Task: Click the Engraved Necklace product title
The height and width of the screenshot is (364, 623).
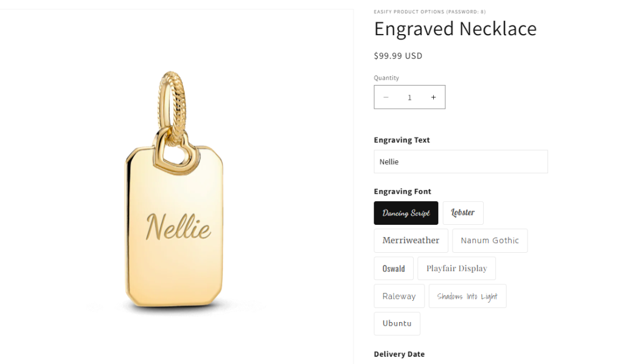Action: pyautogui.click(x=455, y=29)
